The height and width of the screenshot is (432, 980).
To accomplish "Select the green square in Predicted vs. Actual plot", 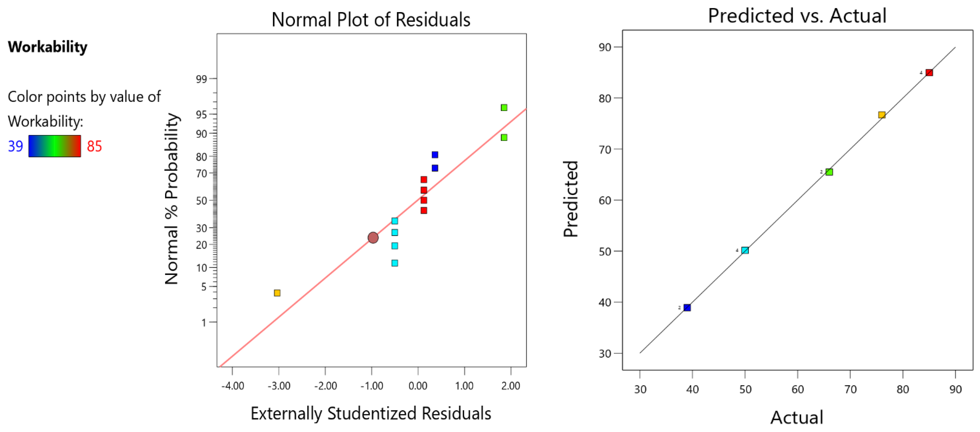I will [x=829, y=172].
